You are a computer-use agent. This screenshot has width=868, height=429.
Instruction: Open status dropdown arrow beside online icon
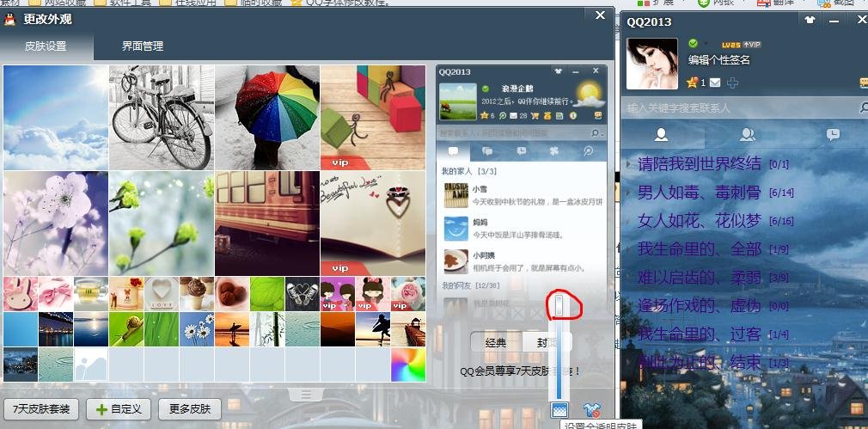pyautogui.click(x=706, y=43)
